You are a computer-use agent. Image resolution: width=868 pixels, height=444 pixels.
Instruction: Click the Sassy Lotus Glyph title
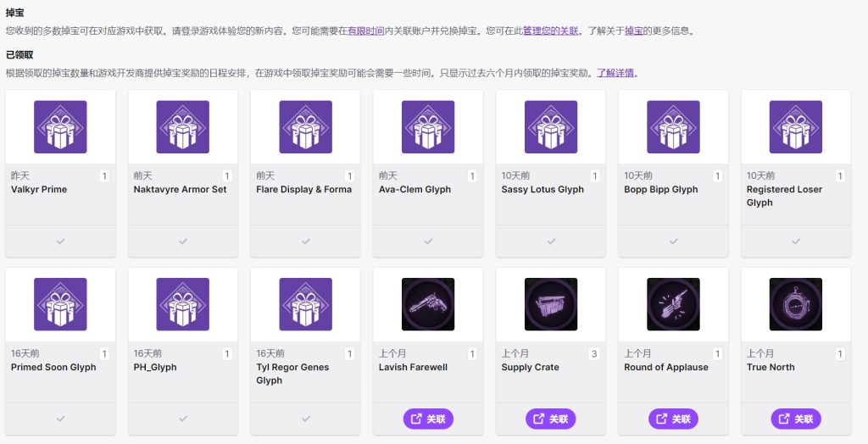pyautogui.click(x=542, y=189)
